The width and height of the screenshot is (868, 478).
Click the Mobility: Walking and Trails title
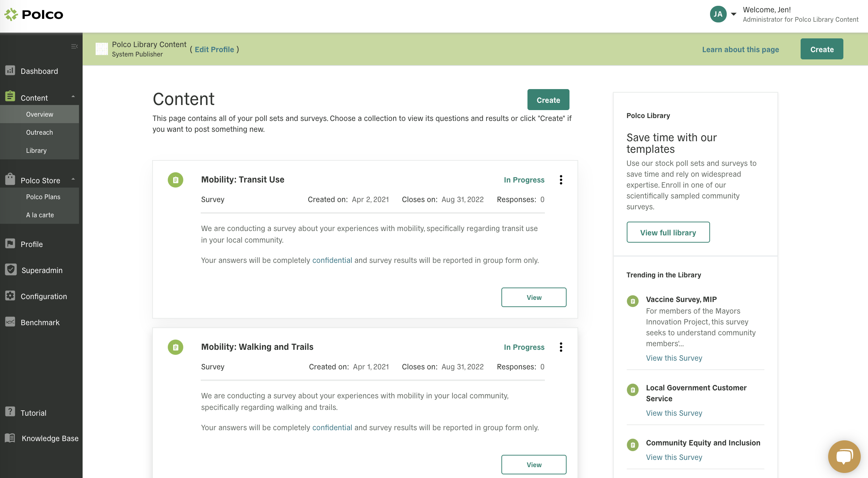(257, 347)
